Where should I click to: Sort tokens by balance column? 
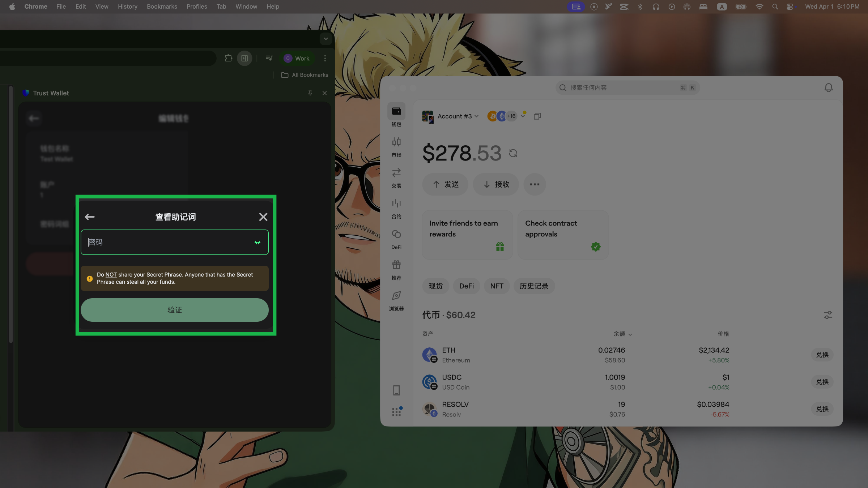tap(623, 334)
